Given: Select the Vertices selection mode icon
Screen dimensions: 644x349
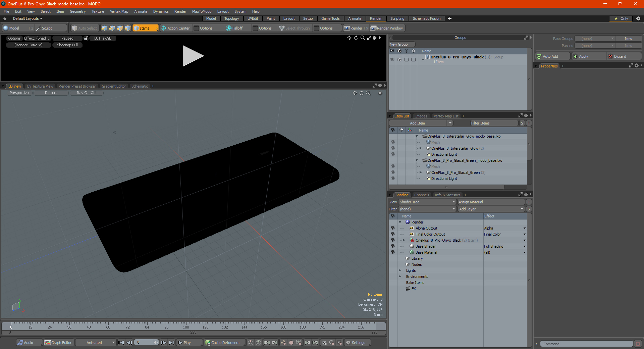Looking at the screenshot, I should [104, 28].
